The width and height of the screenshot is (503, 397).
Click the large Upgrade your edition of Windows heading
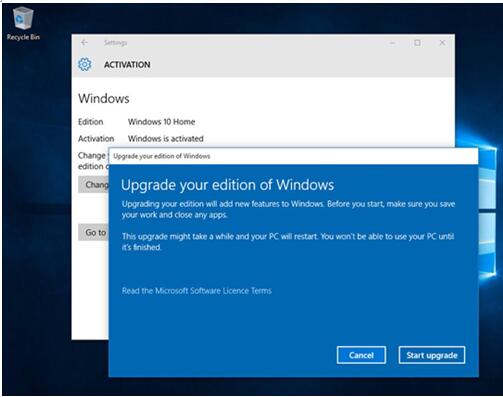tap(227, 185)
